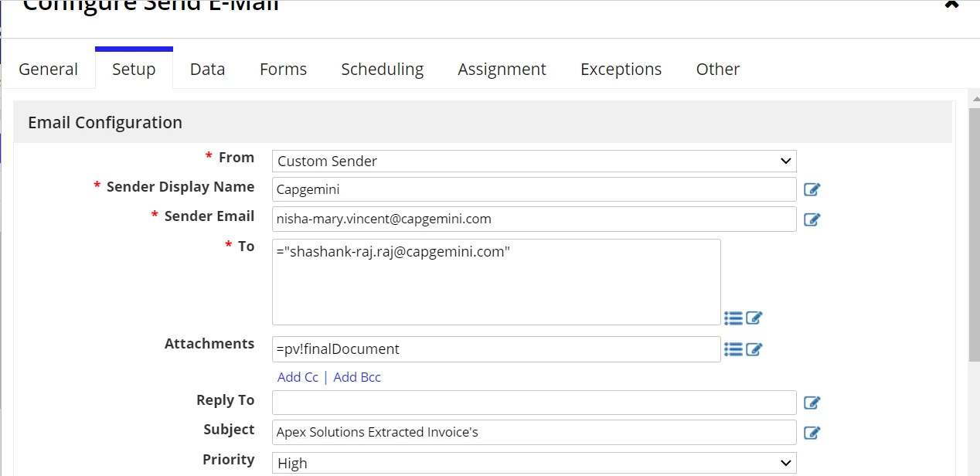The height and width of the screenshot is (476, 980).
Task: Select the Other tab
Action: coord(718,69)
